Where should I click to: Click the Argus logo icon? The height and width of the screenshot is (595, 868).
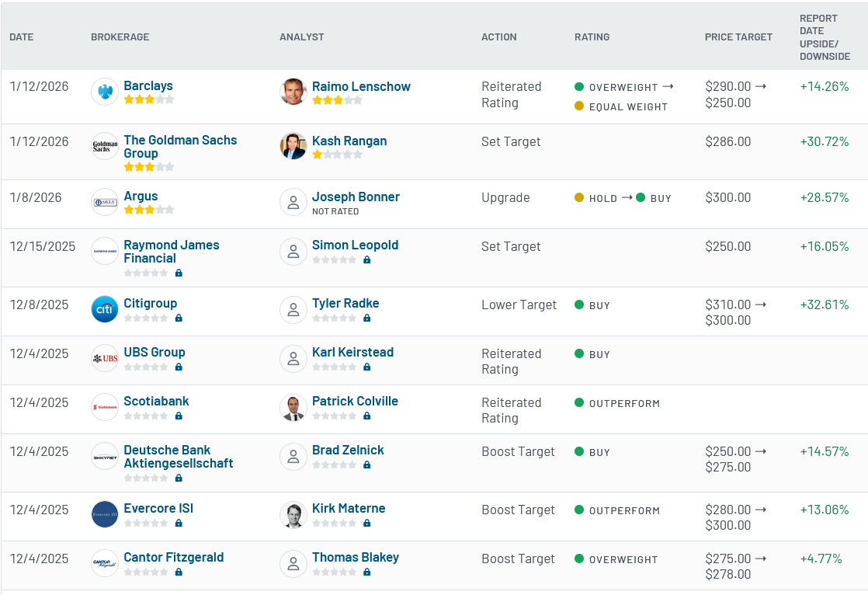coord(105,202)
